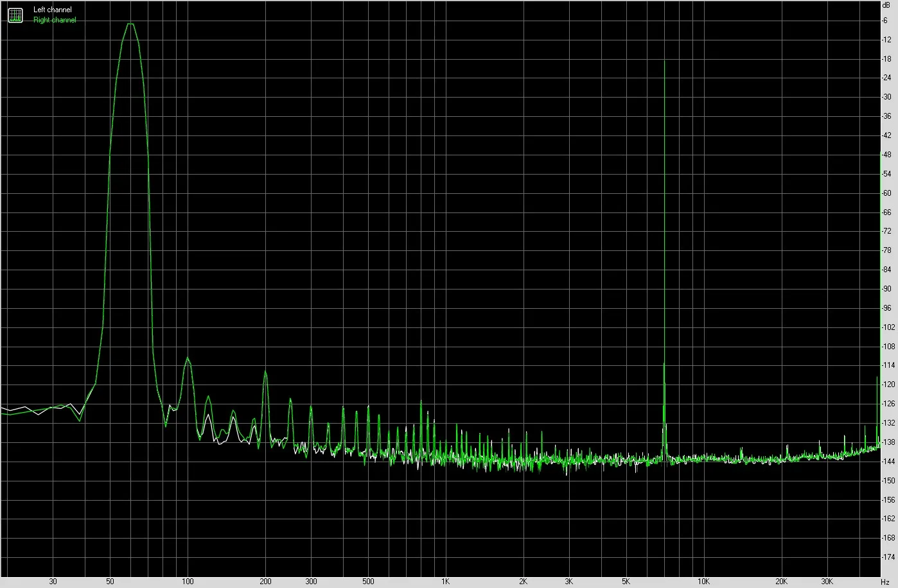Select the "Right channel" legend label
This screenshot has height=588, width=898.
point(55,20)
